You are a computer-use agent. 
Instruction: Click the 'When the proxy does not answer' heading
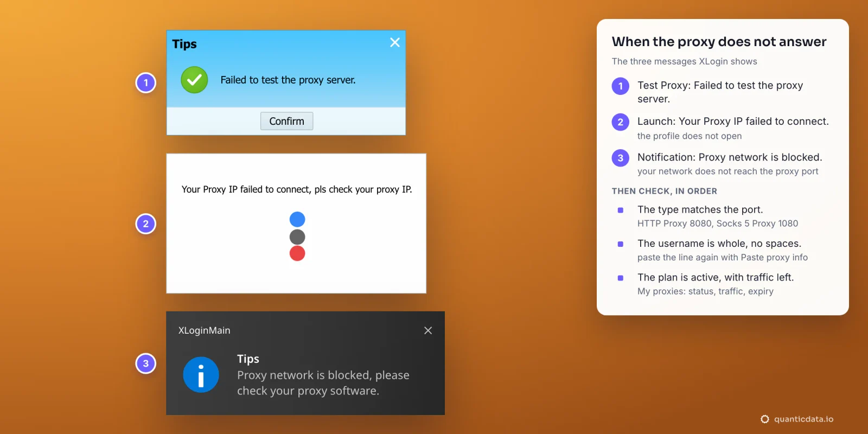click(x=719, y=42)
